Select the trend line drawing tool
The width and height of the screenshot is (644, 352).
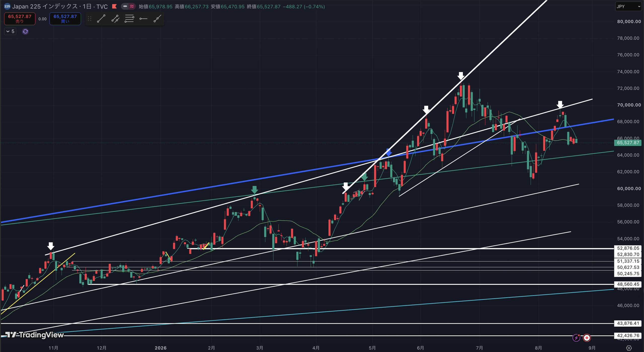[101, 19]
